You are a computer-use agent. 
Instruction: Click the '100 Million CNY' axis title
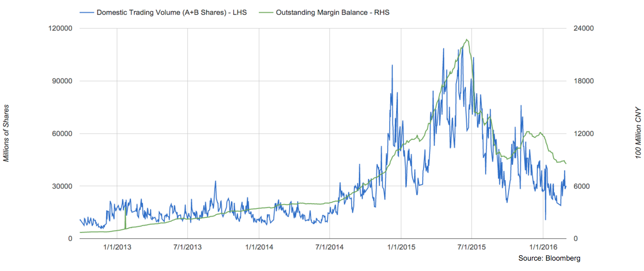click(638, 134)
